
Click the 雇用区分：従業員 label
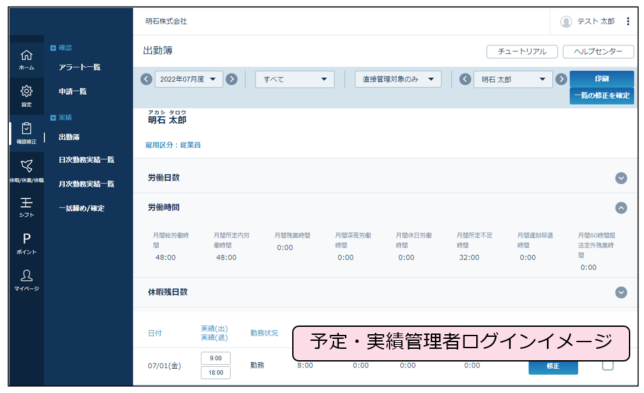click(173, 145)
